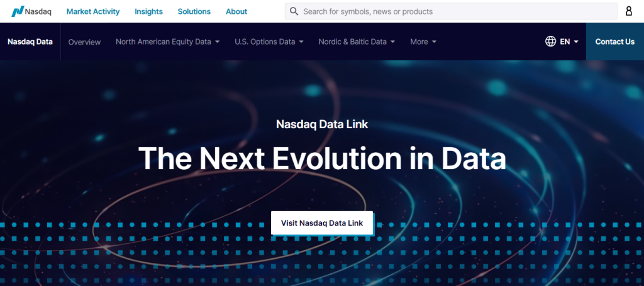Expand the More dropdown
This screenshot has width=644, height=286.
(423, 42)
